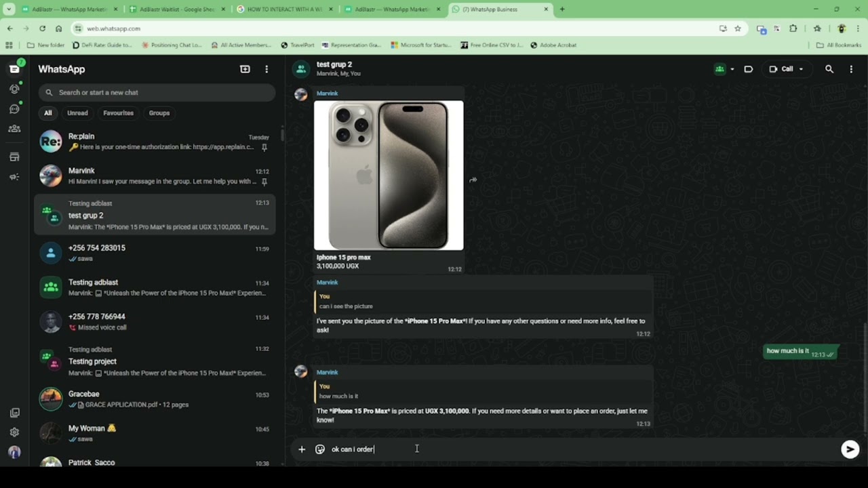Switch to the AdBlastr Waitlist Google Sheets tab
The image size is (868, 488).
pos(177,9)
